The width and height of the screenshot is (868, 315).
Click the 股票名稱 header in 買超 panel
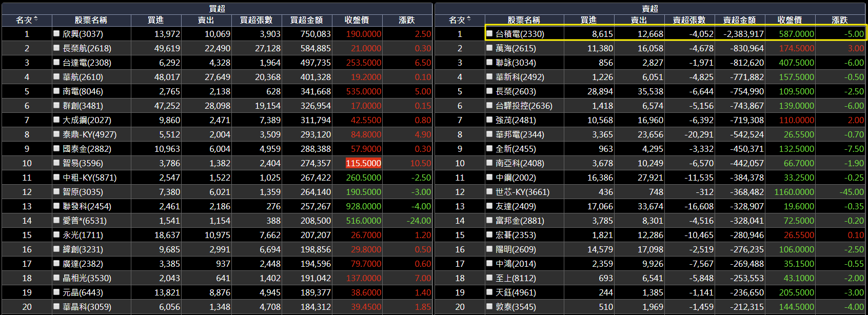[91, 20]
